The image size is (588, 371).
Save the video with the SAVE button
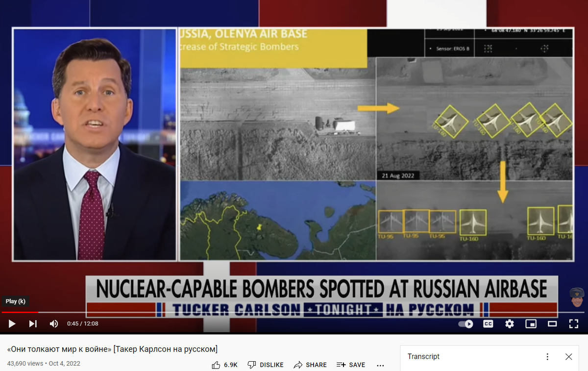click(351, 365)
